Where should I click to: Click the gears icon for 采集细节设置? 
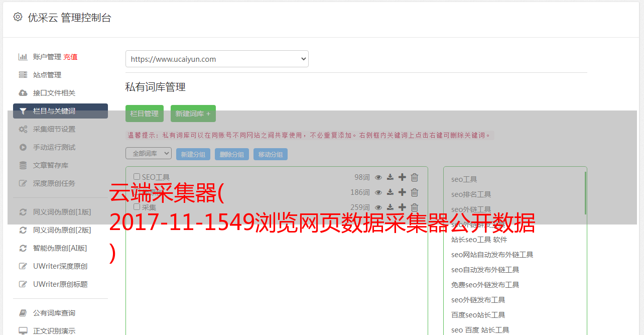click(x=23, y=129)
